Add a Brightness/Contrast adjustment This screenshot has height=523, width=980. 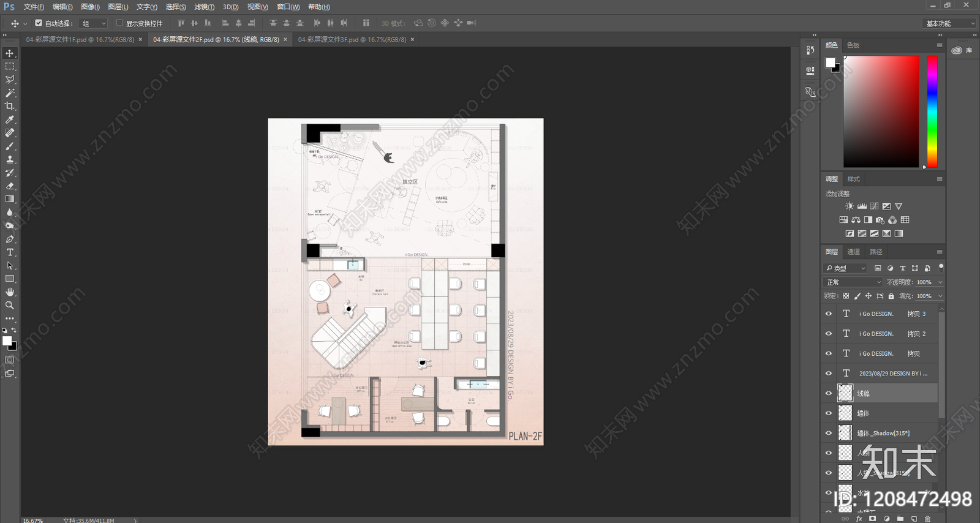tap(849, 206)
